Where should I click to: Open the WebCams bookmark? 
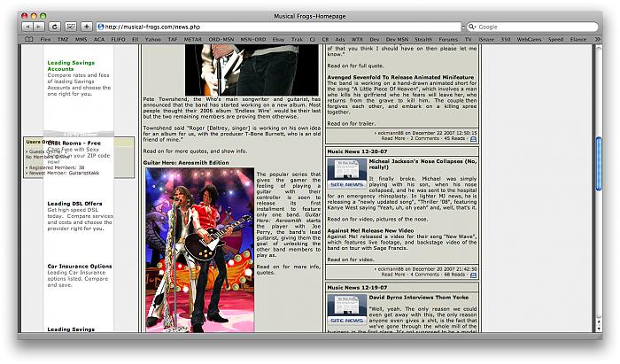click(529, 40)
